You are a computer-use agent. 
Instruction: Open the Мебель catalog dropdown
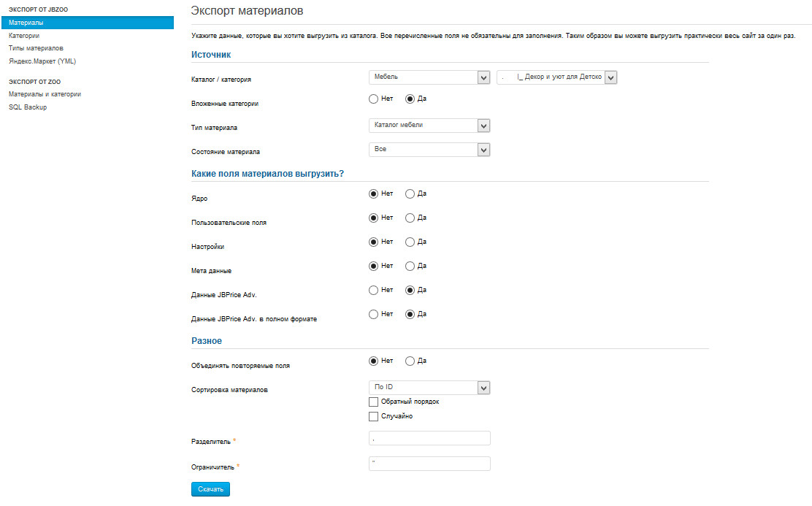click(x=429, y=77)
